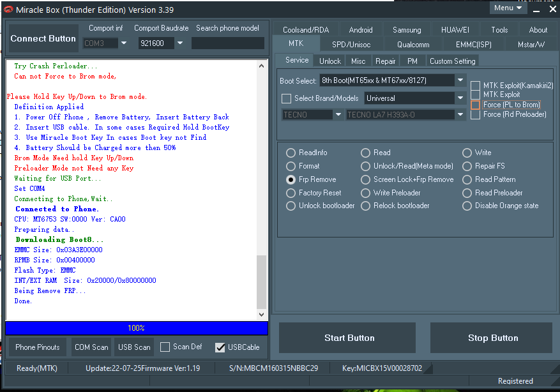The height and width of the screenshot is (392, 560).
Task: Click the Stop Button
Action: pos(492,338)
